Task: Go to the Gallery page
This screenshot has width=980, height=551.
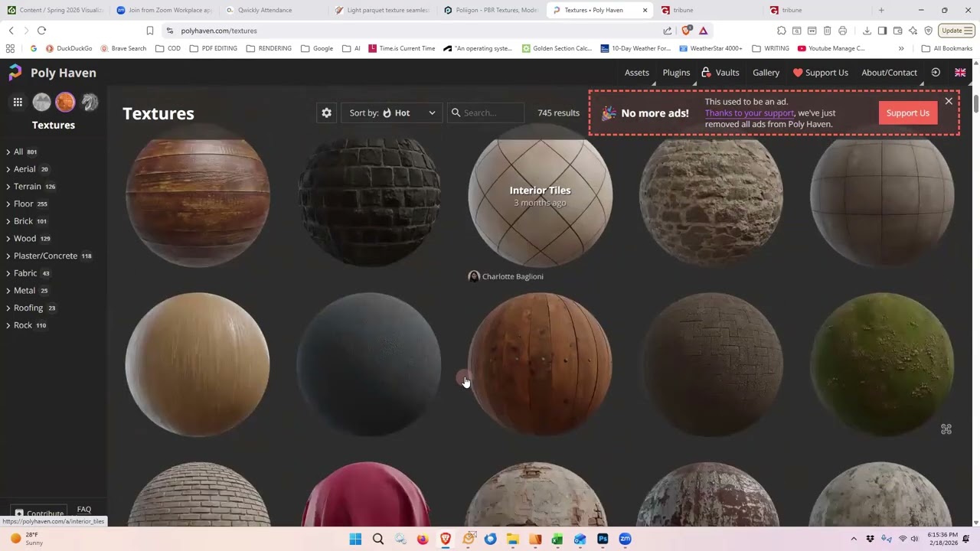Action: click(x=766, y=73)
